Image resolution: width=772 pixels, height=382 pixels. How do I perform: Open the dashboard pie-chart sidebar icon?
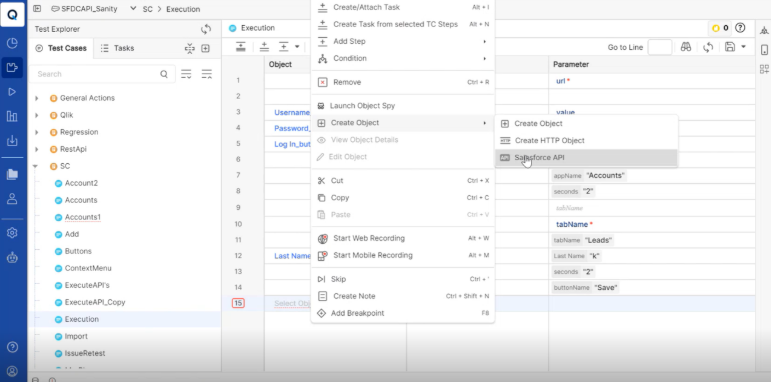[x=12, y=43]
